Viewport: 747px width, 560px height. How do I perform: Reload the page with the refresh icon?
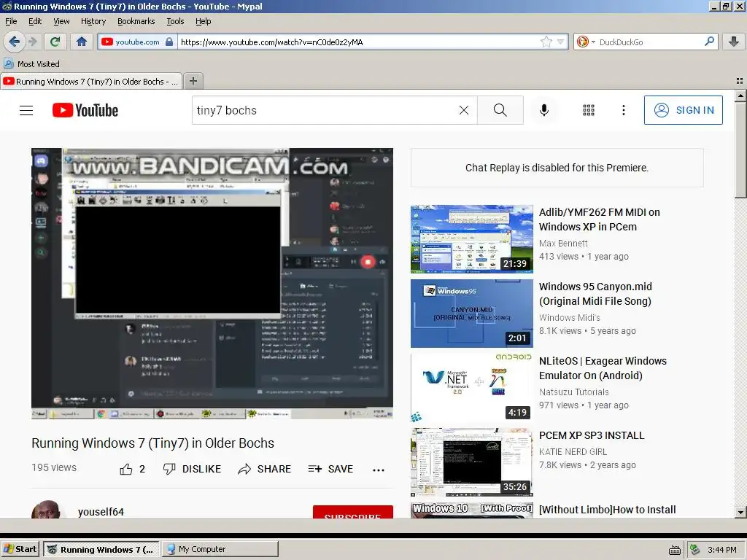coord(55,42)
